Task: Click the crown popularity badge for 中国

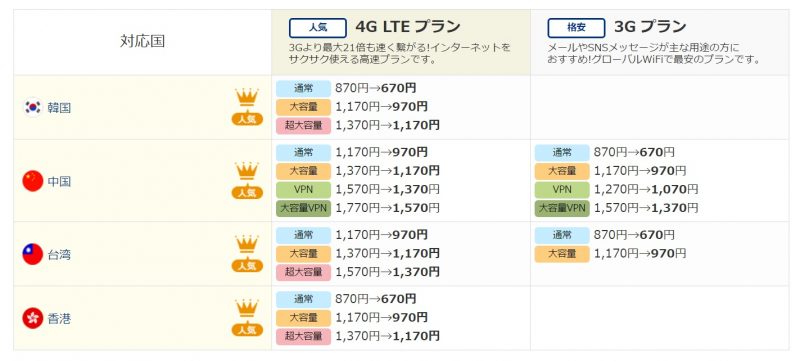Action: [247, 180]
